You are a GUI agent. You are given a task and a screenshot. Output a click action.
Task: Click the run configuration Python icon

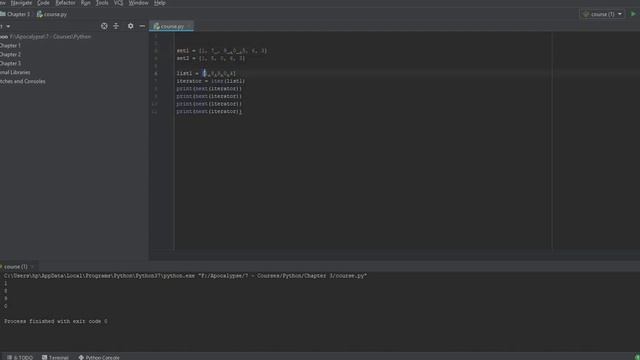click(586, 14)
